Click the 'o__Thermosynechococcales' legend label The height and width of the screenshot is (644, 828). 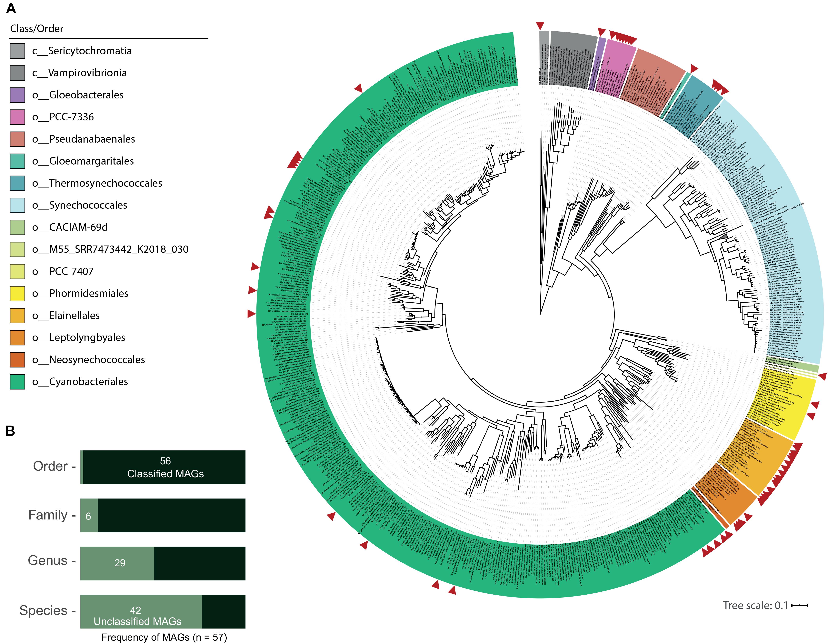tap(97, 183)
